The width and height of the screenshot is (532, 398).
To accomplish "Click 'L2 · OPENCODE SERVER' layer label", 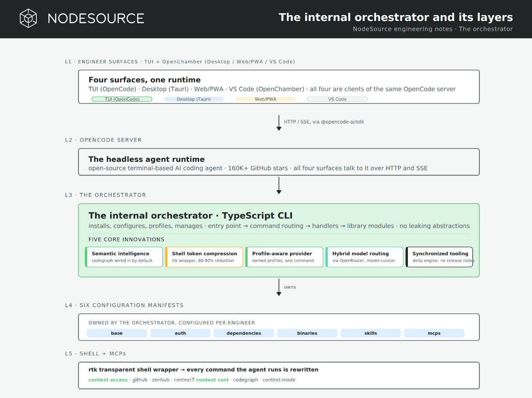I will pyautogui.click(x=103, y=140).
